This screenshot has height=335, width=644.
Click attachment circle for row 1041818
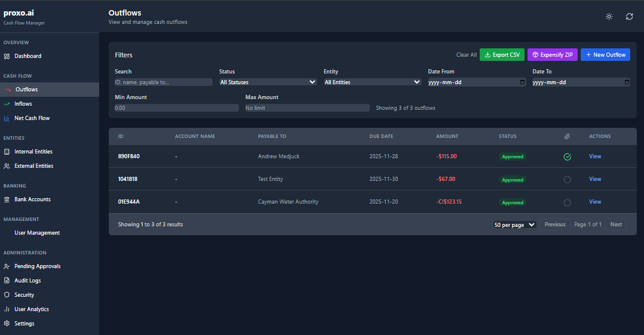click(567, 179)
